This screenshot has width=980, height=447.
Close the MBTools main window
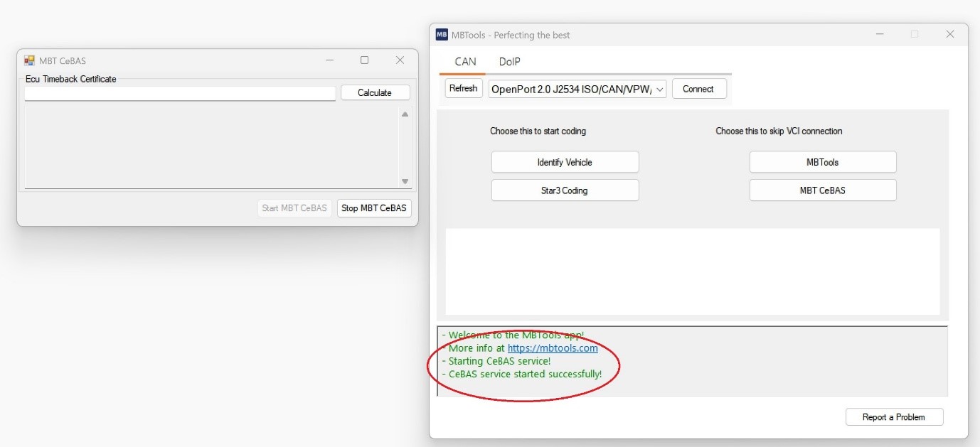pos(949,34)
